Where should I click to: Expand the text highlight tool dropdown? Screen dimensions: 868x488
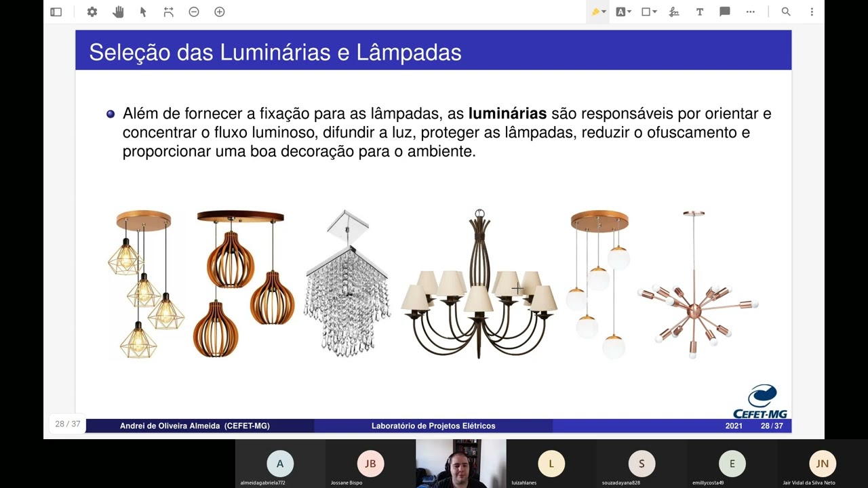[629, 12]
